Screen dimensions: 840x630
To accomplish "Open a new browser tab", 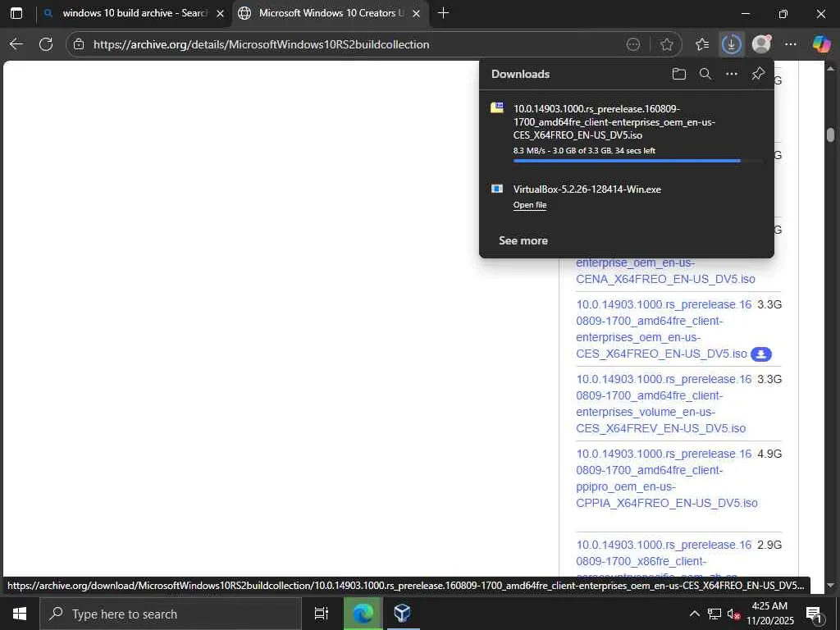I will point(443,13).
